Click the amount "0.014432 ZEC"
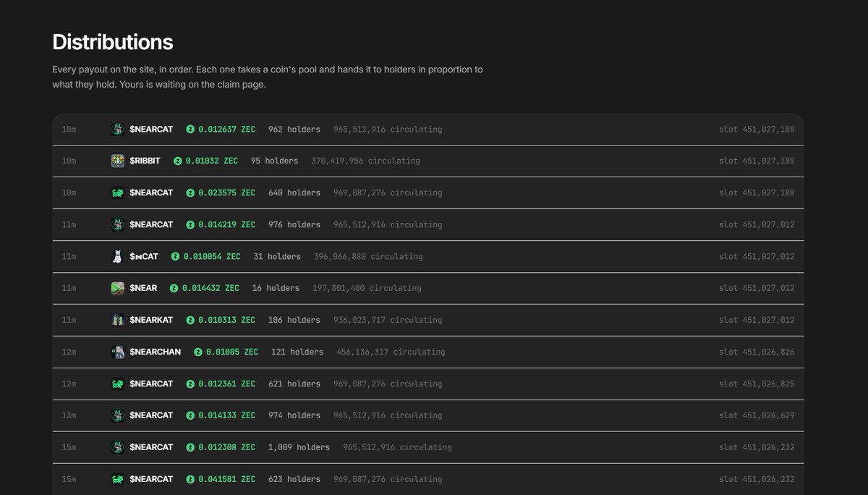The width and height of the screenshot is (868, 495). (x=210, y=288)
